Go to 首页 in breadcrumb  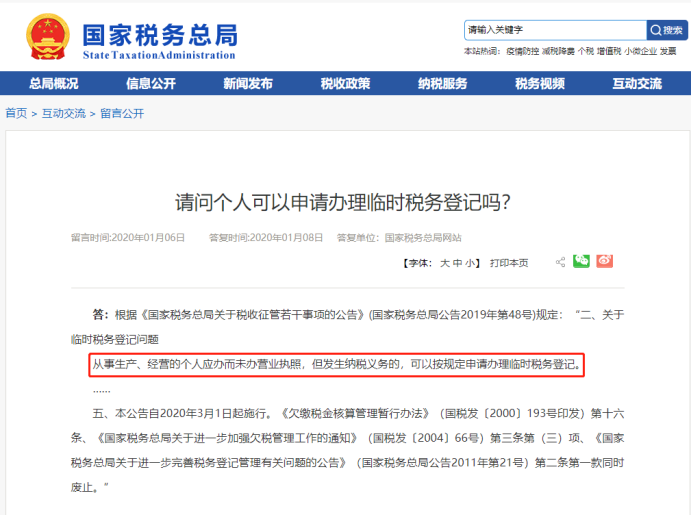[16, 113]
